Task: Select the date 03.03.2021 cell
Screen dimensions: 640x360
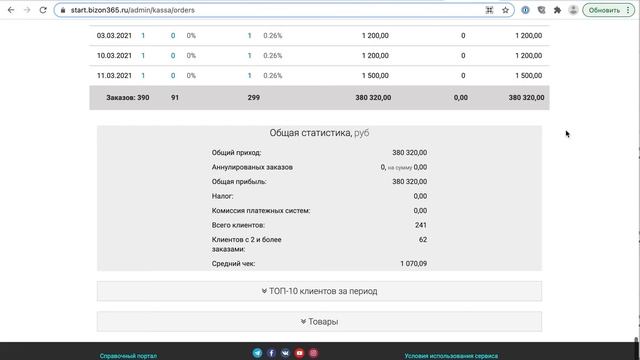Action: point(114,36)
